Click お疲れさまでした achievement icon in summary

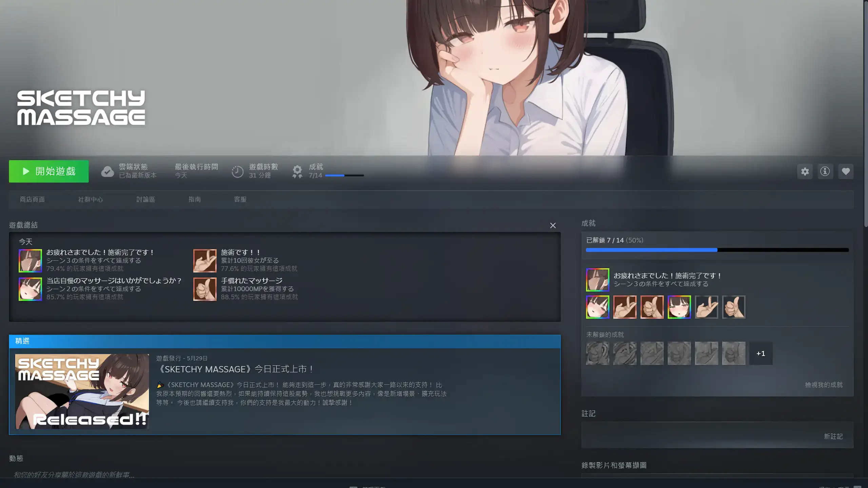pos(30,261)
